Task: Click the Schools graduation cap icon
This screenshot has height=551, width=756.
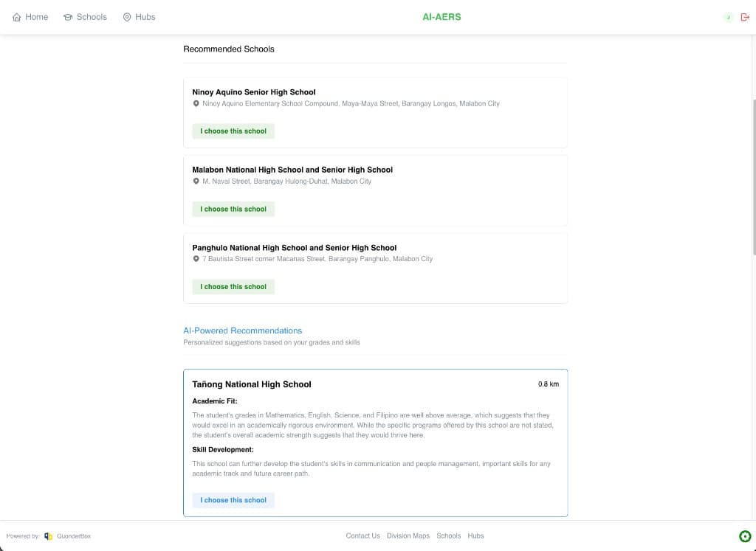Action: [68, 17]
